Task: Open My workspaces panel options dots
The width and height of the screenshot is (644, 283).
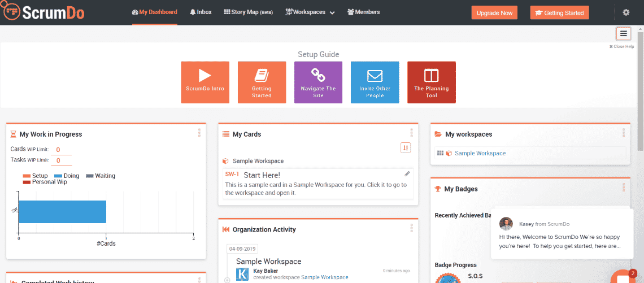Action: click(x=624, y=133)
